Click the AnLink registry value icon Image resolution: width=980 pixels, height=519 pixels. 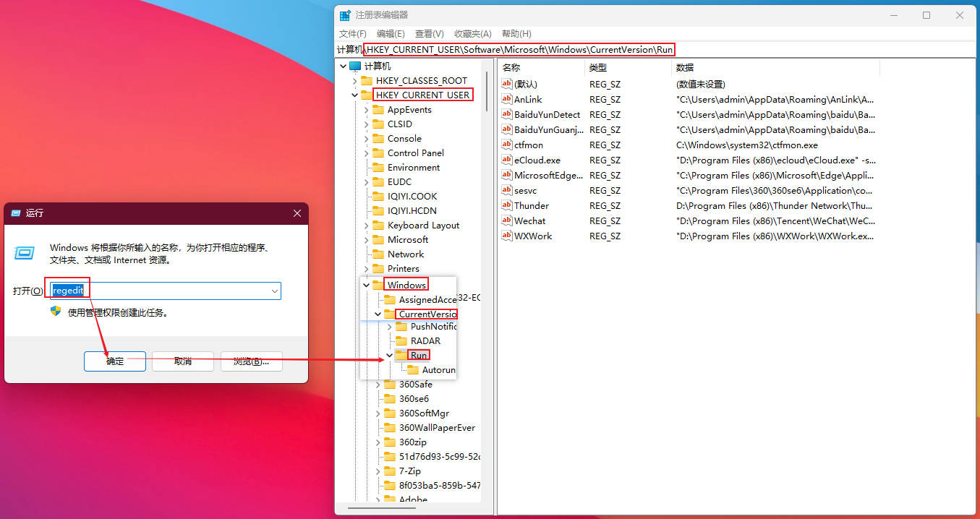click(507, 100)
